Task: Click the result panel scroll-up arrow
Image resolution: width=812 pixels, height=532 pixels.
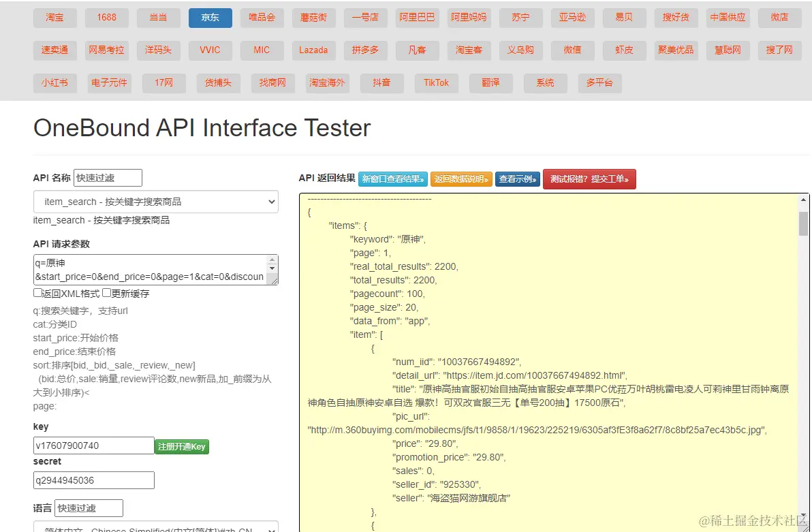Action: pyautogui.click(x=804, y=200)
